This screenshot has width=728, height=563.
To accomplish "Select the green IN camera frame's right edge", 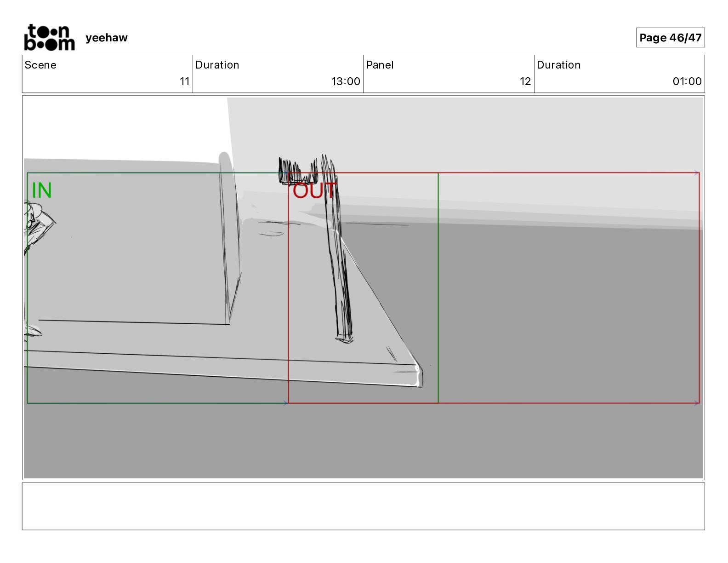I will tap(438, 288).
